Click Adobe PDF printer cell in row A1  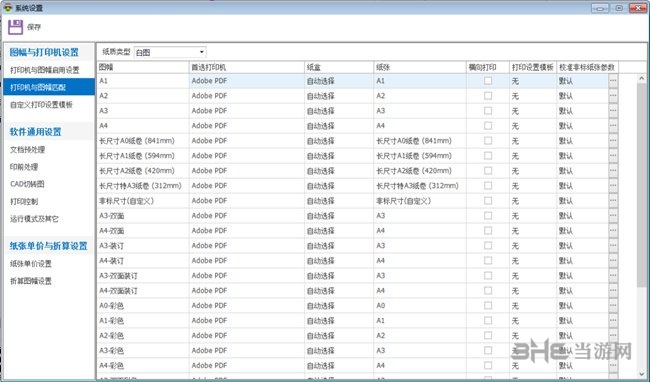[247, 81]
